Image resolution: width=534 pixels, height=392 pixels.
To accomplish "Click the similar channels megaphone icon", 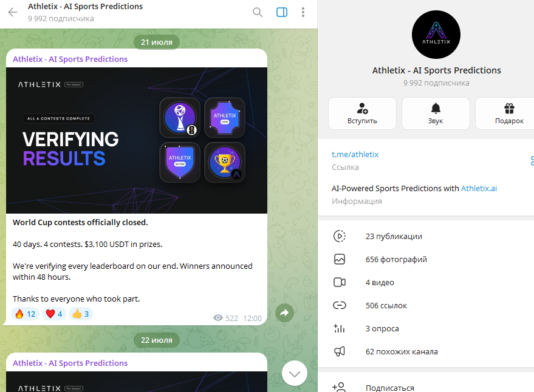I will click(x=339, y=351).
